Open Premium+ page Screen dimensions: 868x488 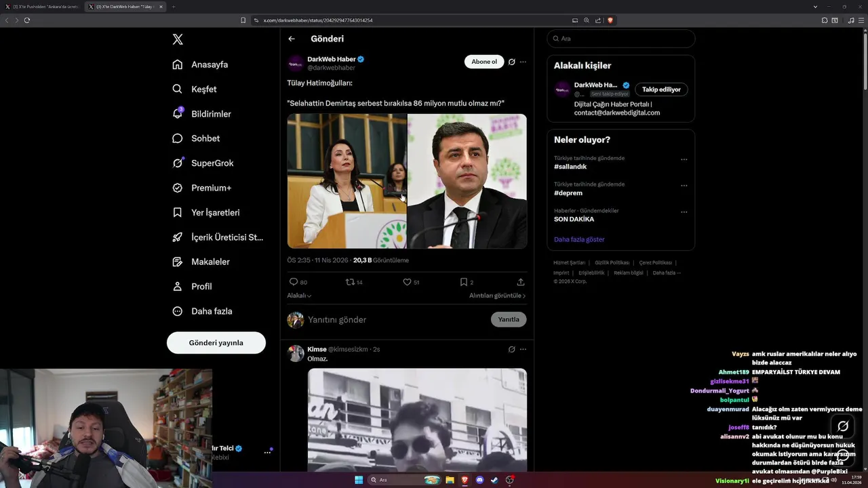click(x=201, y=188)
